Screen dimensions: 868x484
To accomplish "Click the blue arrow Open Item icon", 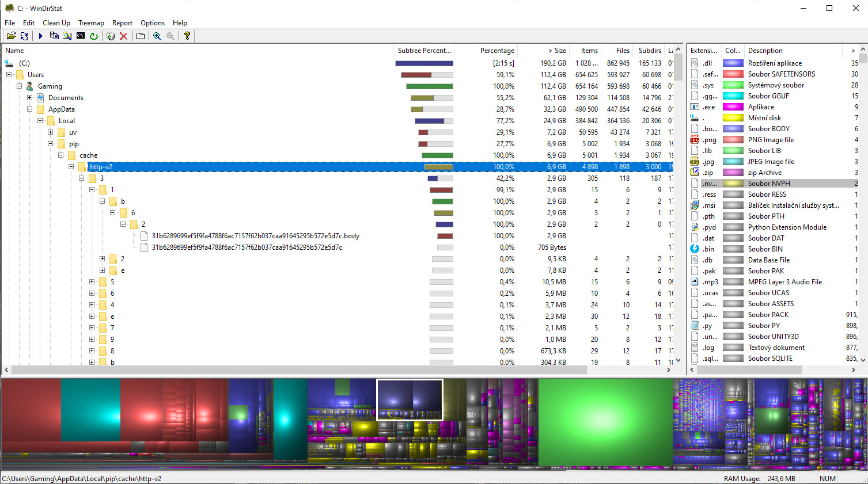I will (x=41, y=36).
